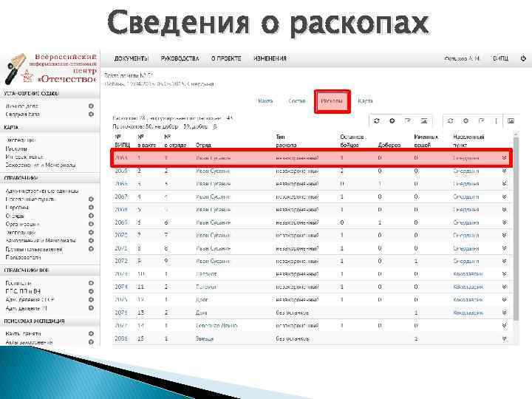Screen dimensions: 532x399
Task: Click the Останков бойцов column header
Action: [x=352, y=141]
